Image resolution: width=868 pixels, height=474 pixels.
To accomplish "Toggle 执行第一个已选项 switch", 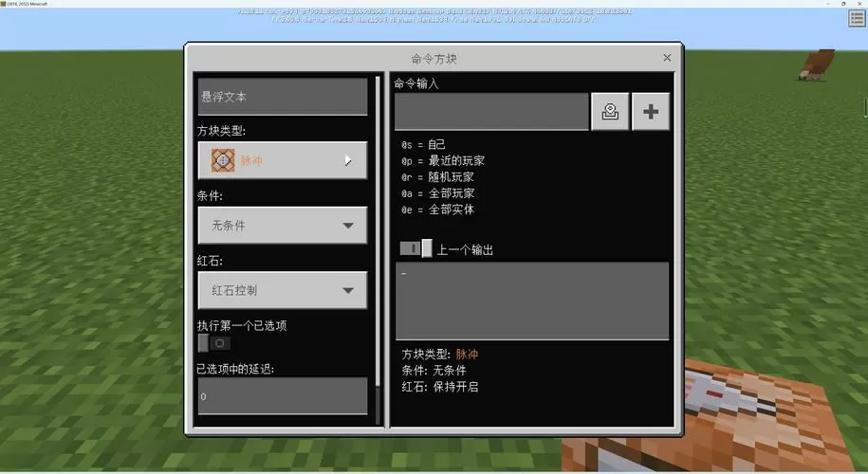I will (x=213, y=343).
